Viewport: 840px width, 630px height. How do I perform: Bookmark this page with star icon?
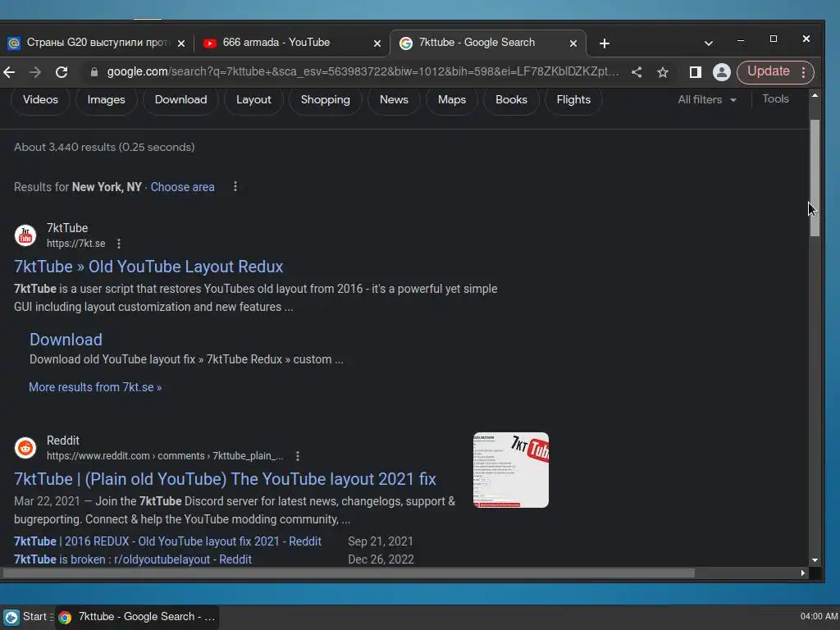(x=663, y=72)
